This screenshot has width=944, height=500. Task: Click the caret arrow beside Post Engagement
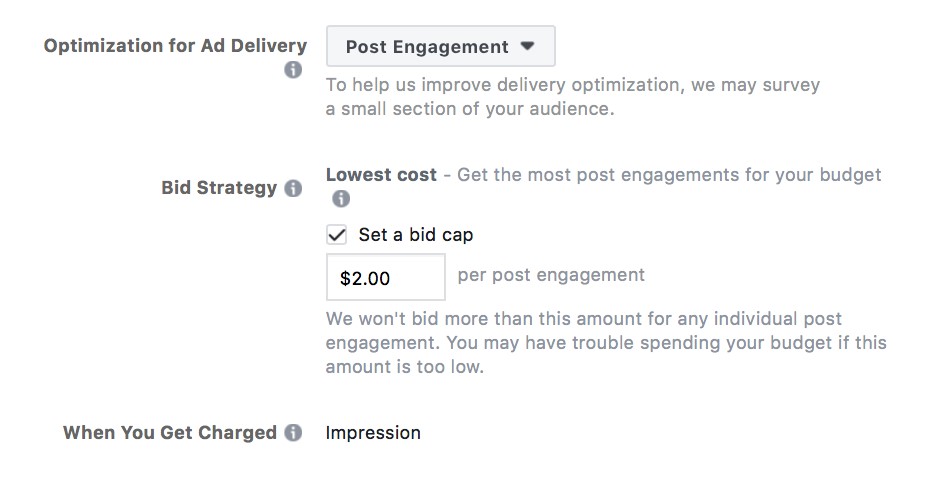tap(528, 47)
